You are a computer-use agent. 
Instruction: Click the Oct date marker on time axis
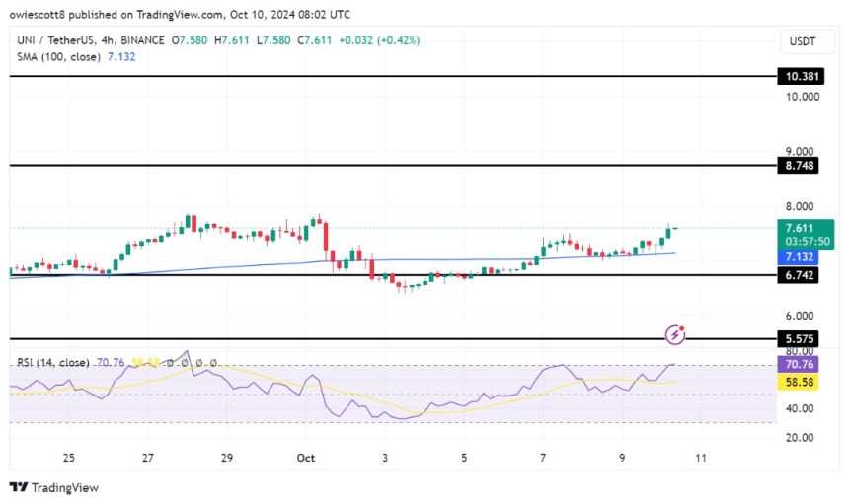point(305,458)
